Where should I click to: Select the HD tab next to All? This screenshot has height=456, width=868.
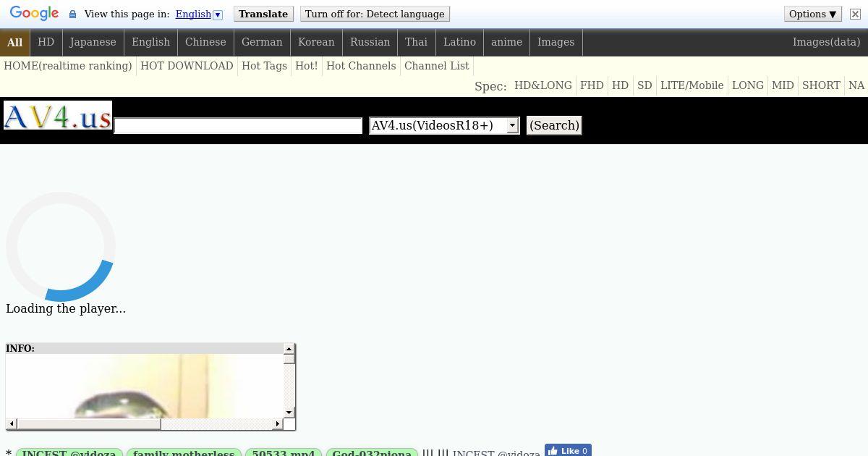46,42
